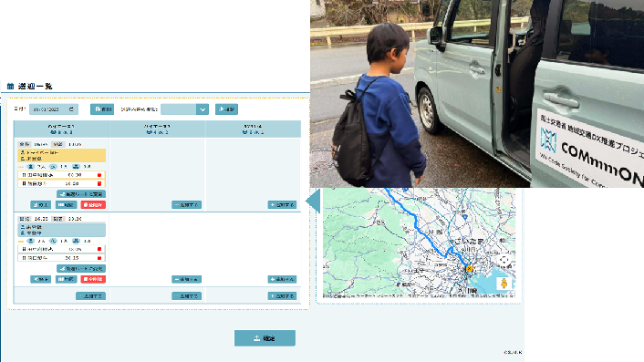Select the yellow driver box in first trip
The height and width of the screenshot is (362, 644).
click(62, 155)
